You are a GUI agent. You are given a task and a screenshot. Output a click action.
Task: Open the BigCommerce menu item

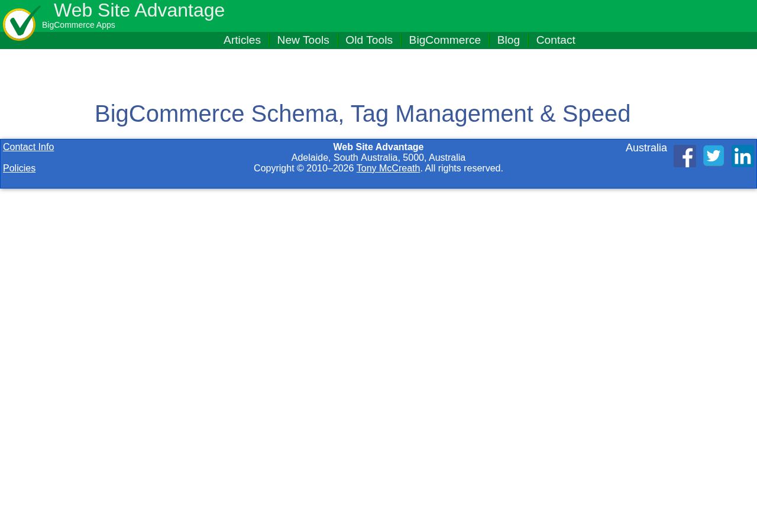pos(445,40)
